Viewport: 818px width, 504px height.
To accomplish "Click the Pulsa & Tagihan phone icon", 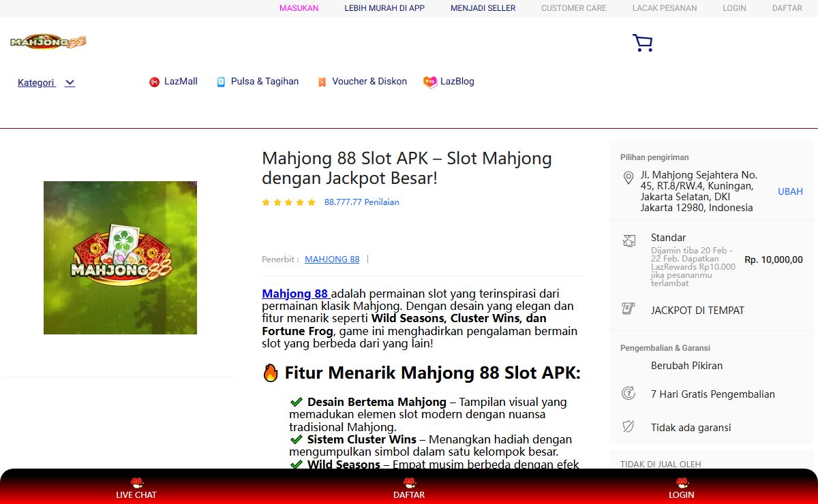I will pyautogui.click(x=221, y=82).
